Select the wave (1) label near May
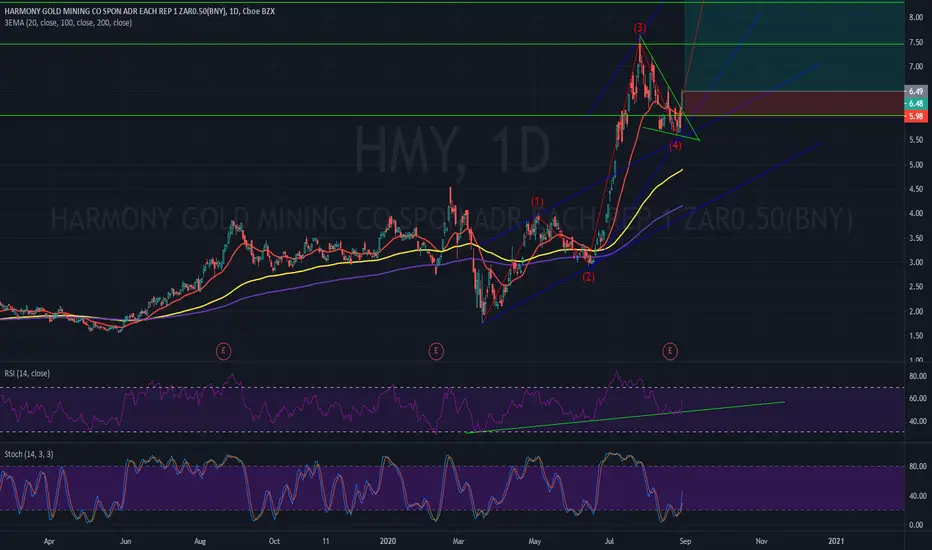Image resolution: width=932 pixels, height=550 pixels. pos(537,202)
